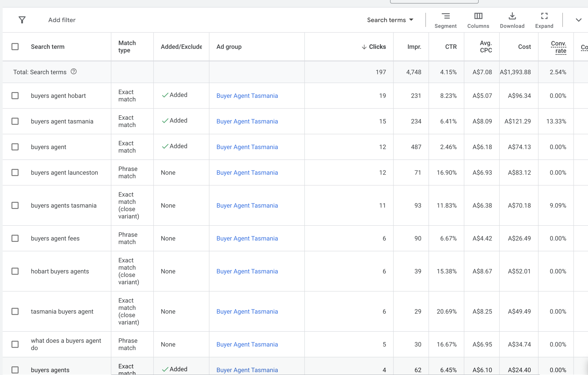The width and height of the screenshot is (588, 375).
Task: Open the Columns modifier
Action: click(478, 20)
